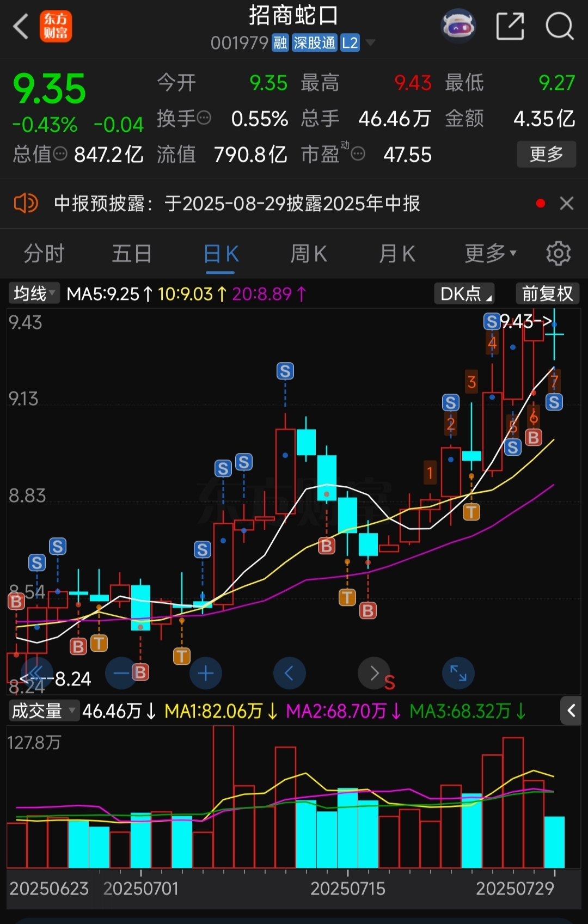This screenshot has height=924, width=588.
Task: Tap the 融 margin badge
Action: pos(280,42)
